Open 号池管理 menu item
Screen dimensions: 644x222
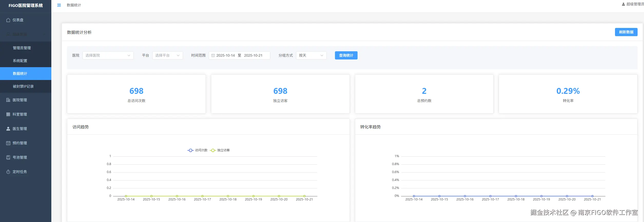point(26,157)
